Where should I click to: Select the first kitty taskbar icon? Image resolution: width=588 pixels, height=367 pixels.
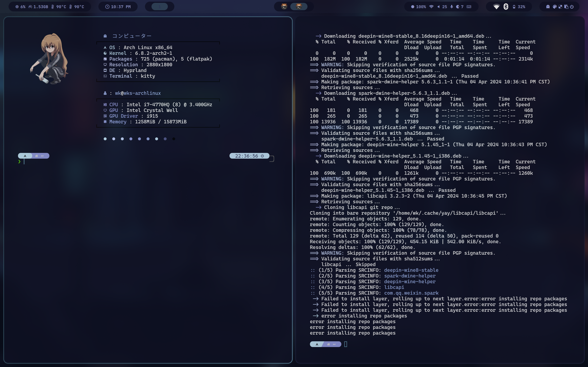[x=284, y=7]
